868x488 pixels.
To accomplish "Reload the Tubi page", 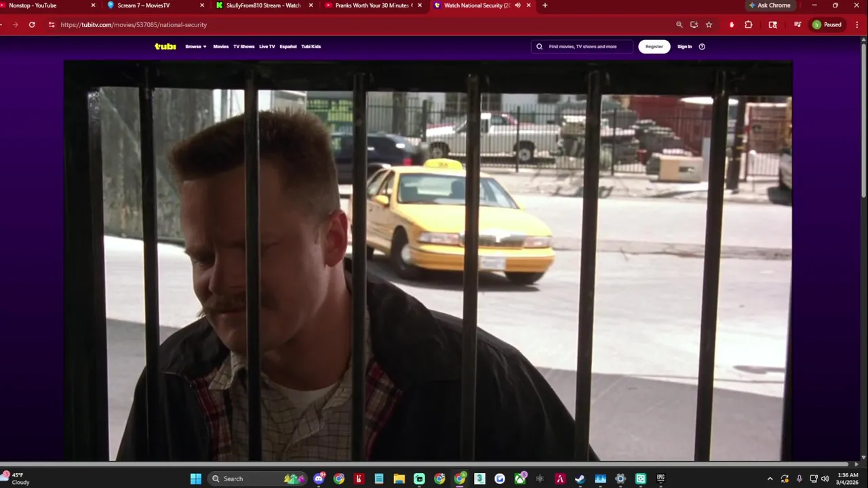I will coord(32,24).
